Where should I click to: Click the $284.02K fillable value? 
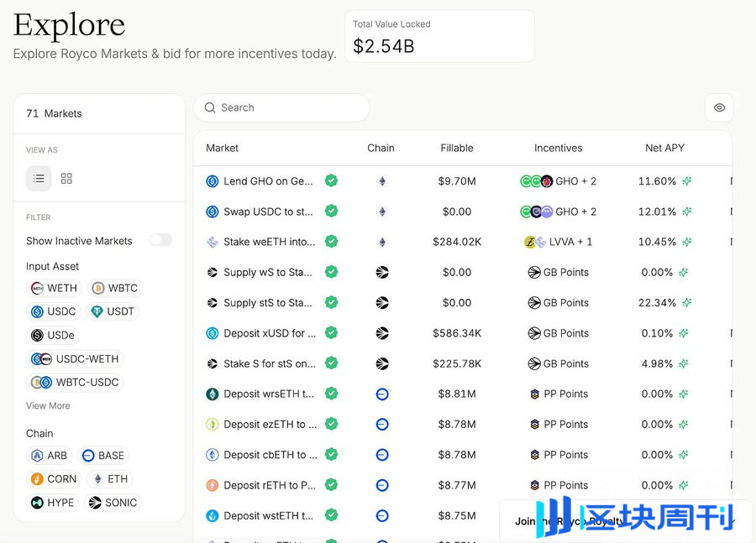(x=457, y=242)
